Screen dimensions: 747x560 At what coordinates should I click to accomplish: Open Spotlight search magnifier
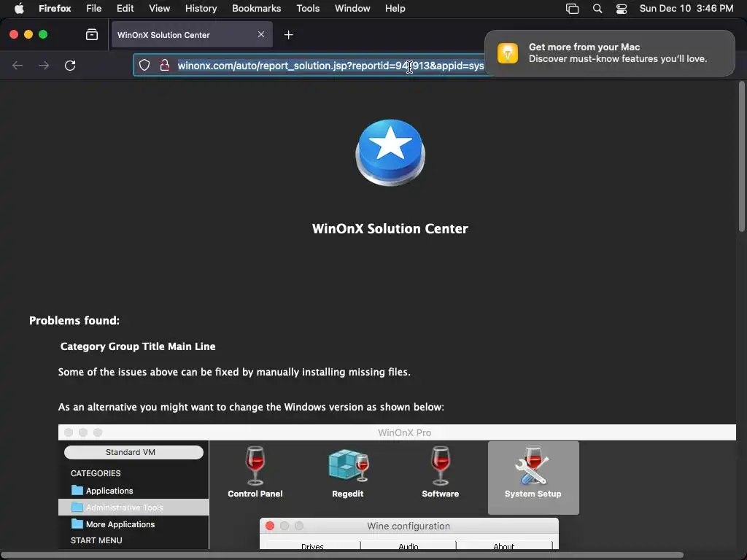click(x=597, y=9)
